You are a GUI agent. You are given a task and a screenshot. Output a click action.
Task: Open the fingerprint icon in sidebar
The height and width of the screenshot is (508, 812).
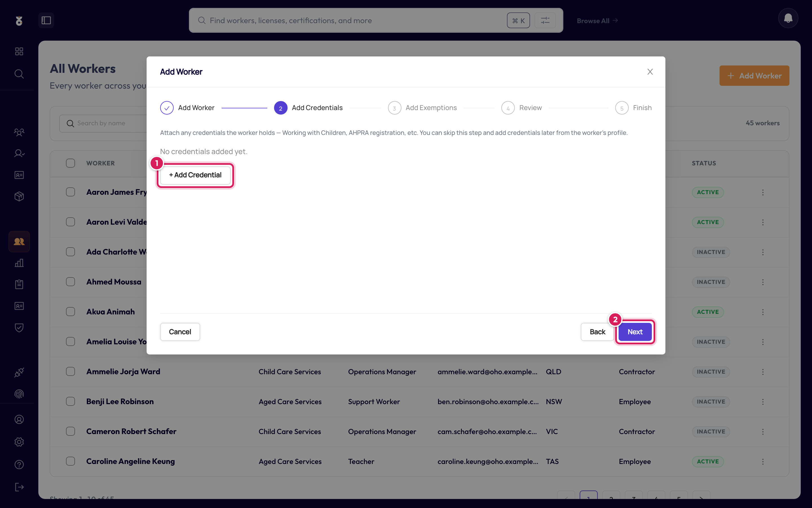click(19, 394)
